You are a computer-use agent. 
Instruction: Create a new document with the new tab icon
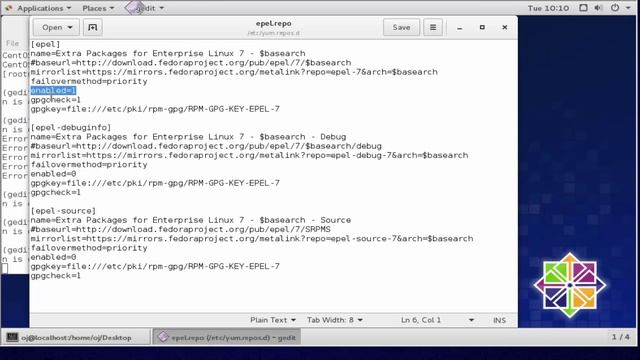[x=93, y=27]
